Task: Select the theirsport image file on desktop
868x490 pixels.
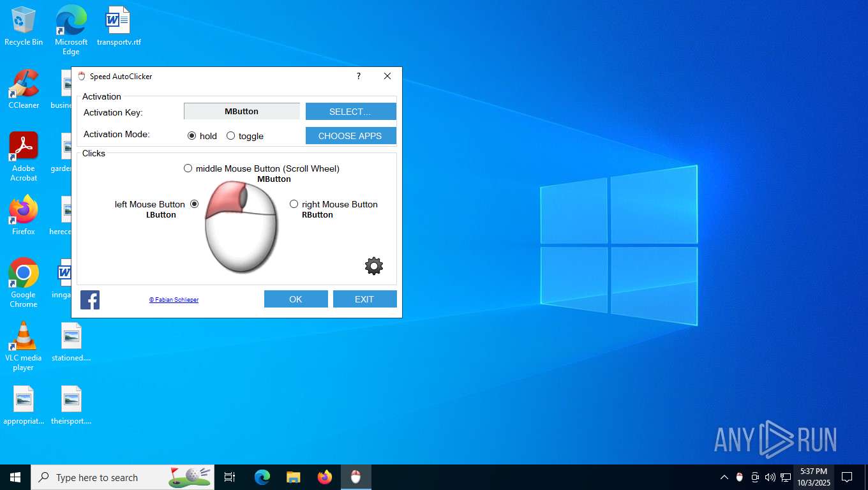Action: pyautogui.click(x=71, y=405)
